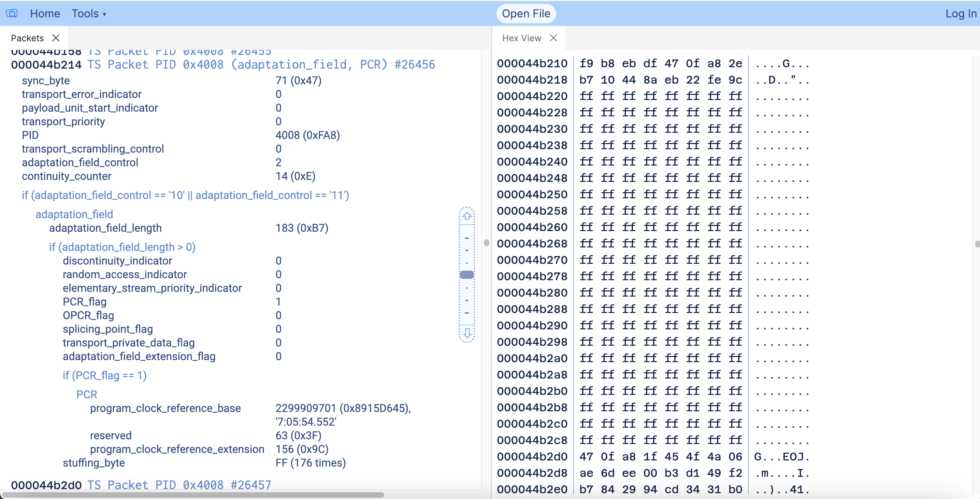The image size is (980, 499).
Task: Click the down-arrow on the packet navigation slider
Action: click(x=467, y=334)
